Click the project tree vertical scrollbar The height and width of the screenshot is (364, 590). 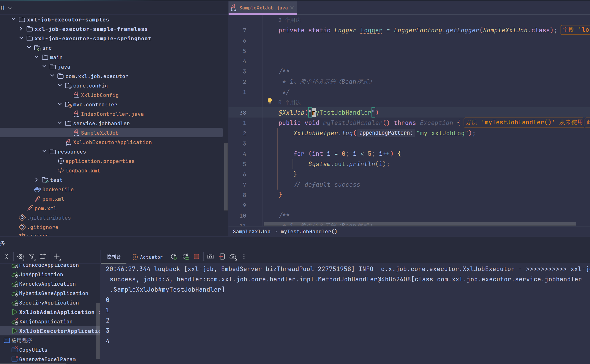(x=226, y=176)
